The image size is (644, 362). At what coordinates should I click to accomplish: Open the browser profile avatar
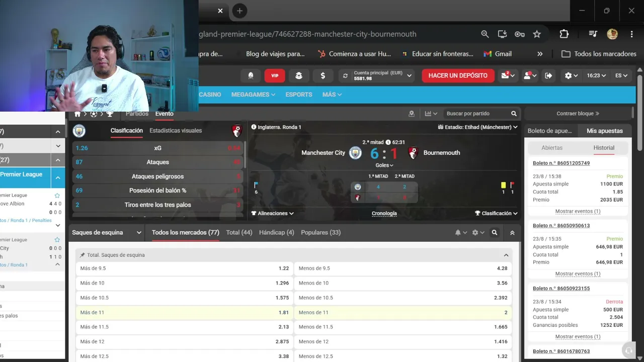612,34
